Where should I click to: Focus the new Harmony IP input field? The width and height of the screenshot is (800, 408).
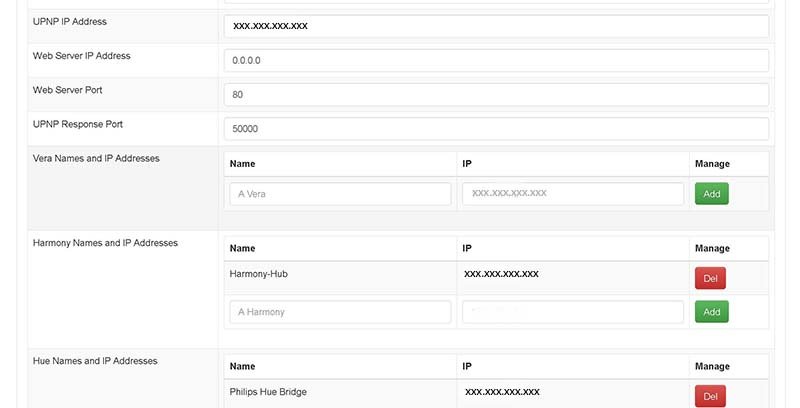573,312
